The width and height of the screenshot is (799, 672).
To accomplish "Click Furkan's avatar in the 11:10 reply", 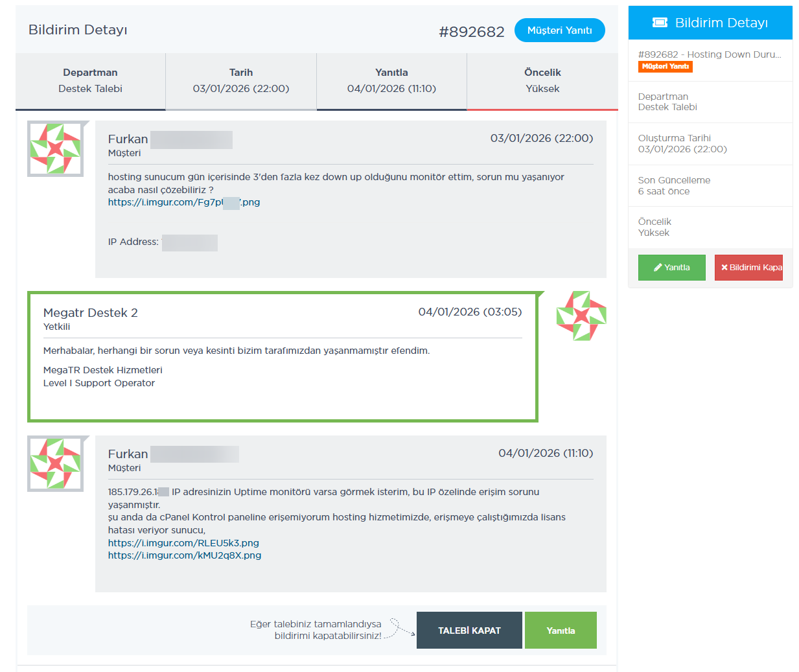I will click(56, 463).
